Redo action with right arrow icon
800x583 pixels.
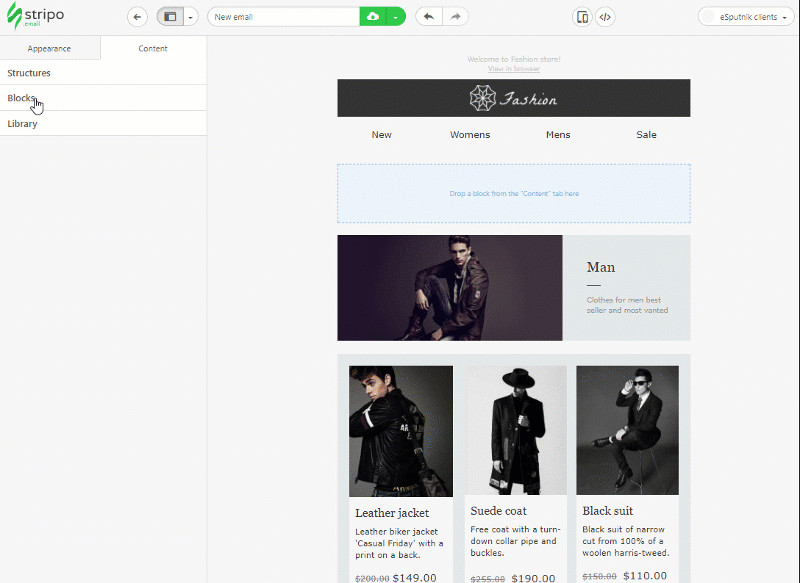[x=455, y=17]
